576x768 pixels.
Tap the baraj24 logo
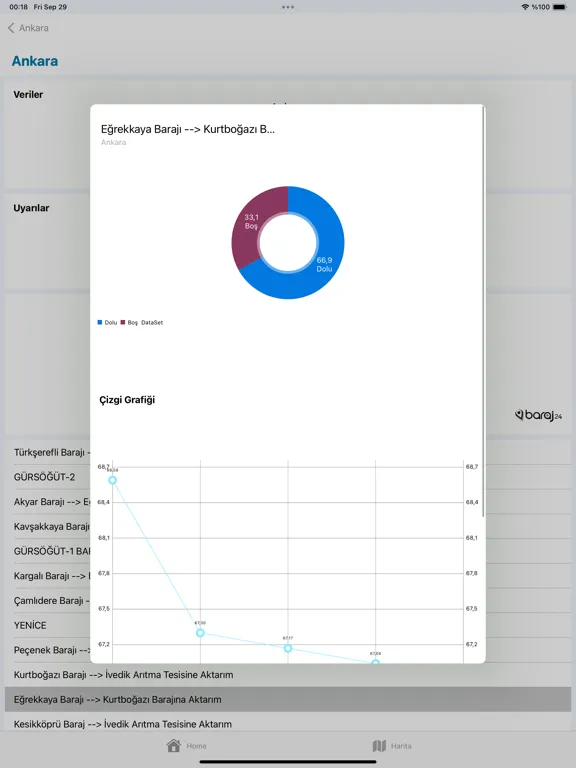pyautogui.click(x=538, y=415)
